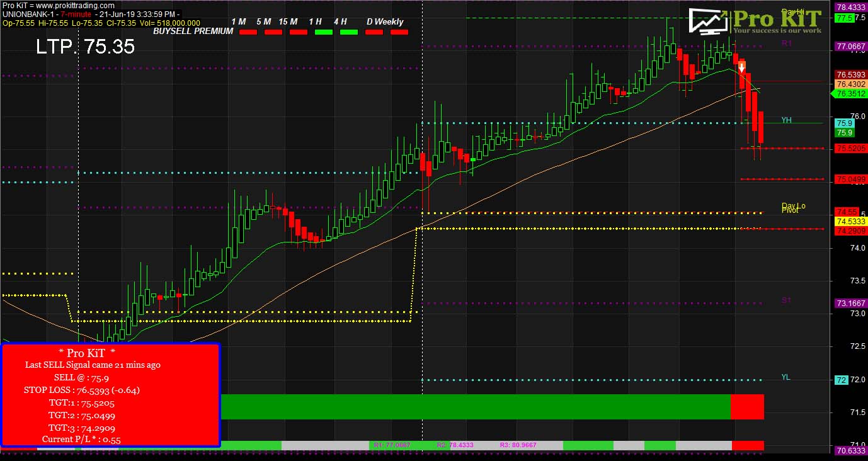868x461 pixels.
Task: Click the Pro KiT monitor chart logo icon
Action: (x=708, y=21)
